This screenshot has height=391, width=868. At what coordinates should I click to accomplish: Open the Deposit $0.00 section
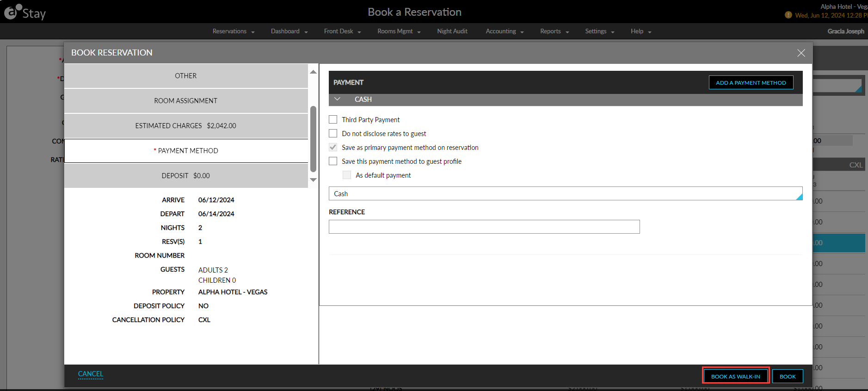tap(186, 176)
